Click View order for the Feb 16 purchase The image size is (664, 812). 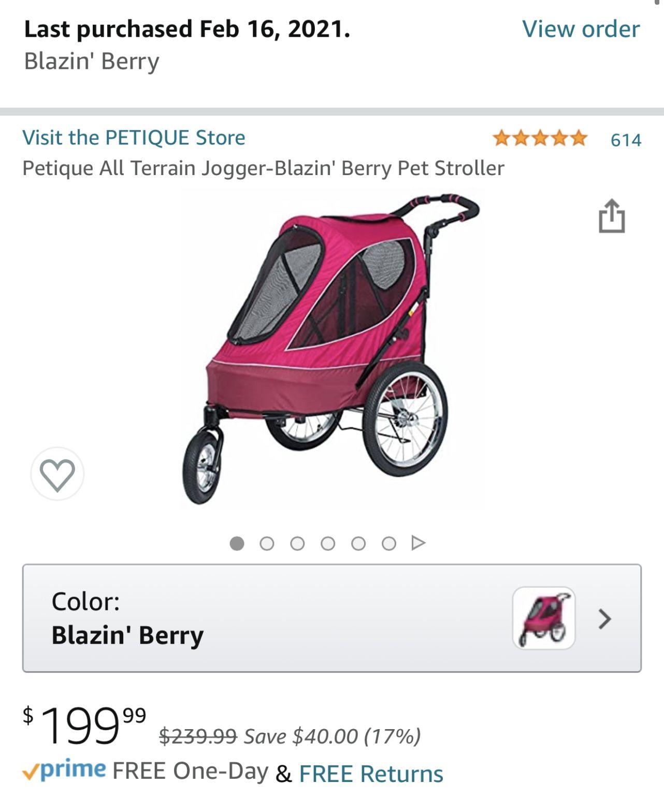(x=581, y=30)
